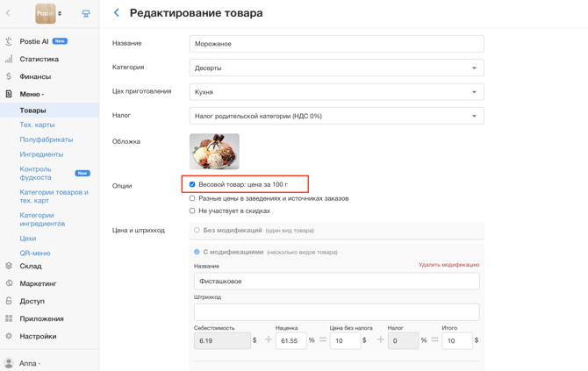The width and height of the screenshot is (588, 371).
Task: Click the Финансы dollar icon
Action: (9, 76)
